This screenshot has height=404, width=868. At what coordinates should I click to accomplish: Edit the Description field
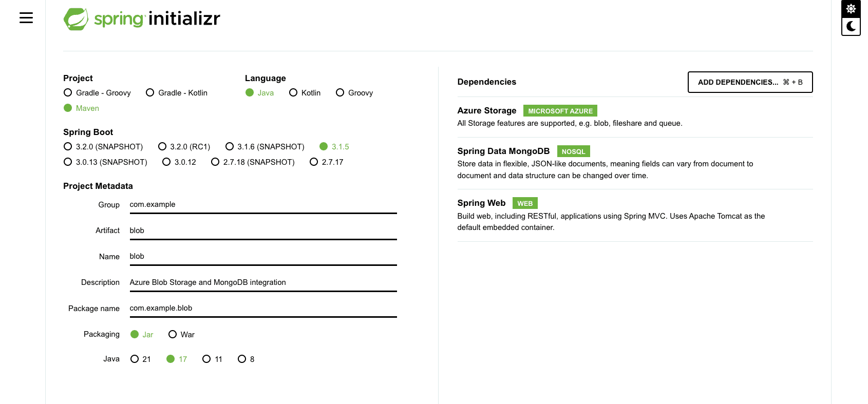click(x=263, y=282)
